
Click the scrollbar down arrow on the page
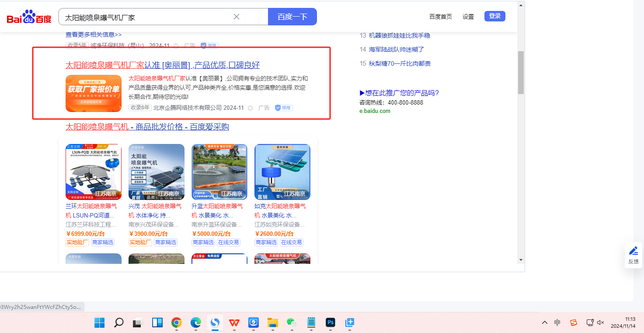tap(521, 259)
